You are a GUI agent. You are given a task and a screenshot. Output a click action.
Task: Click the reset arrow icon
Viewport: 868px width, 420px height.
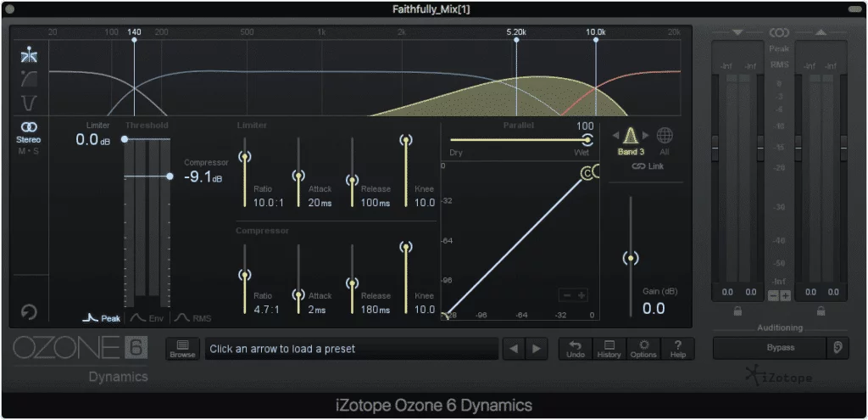(x=29, y=312)
